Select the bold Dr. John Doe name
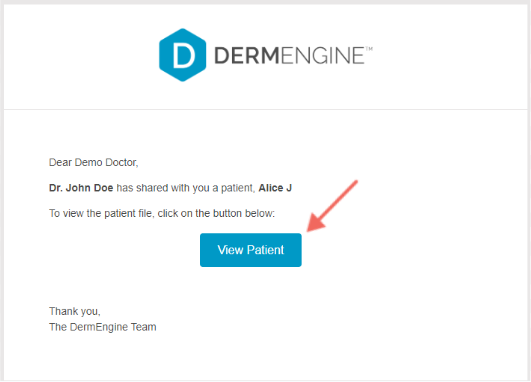531x382 pixels. coord(81,188)
